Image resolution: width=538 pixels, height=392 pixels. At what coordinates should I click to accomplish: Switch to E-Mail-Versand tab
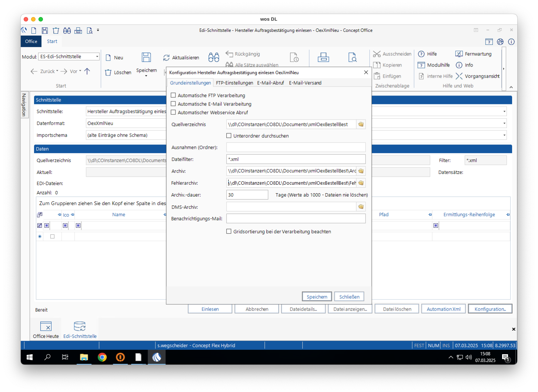[x=305, y=83]
